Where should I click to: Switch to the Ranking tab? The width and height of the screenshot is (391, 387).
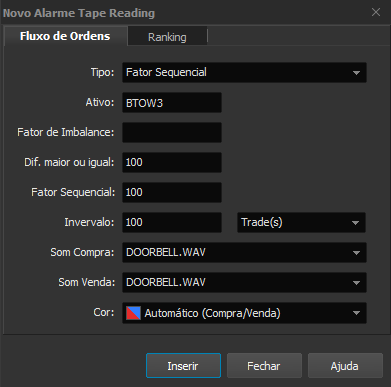[167, 37]
